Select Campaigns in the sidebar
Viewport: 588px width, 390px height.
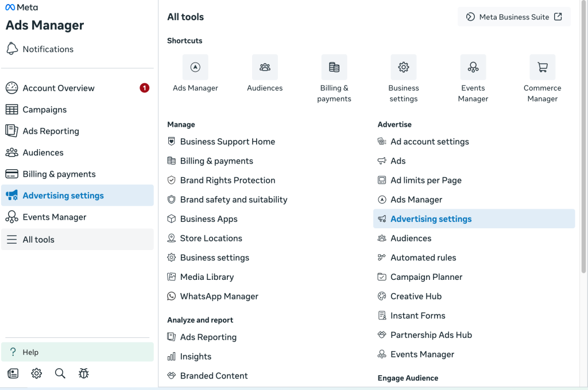[x=45, y=109]
